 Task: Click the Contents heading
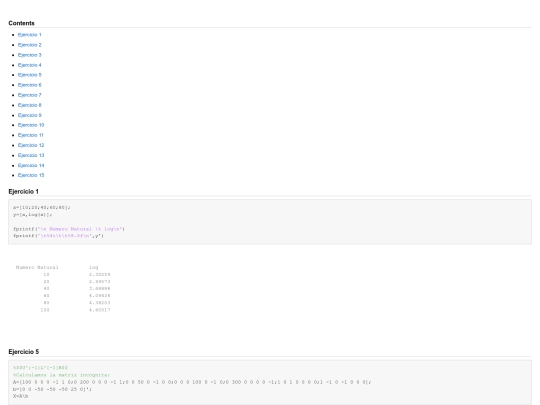[x=21, y=23]
